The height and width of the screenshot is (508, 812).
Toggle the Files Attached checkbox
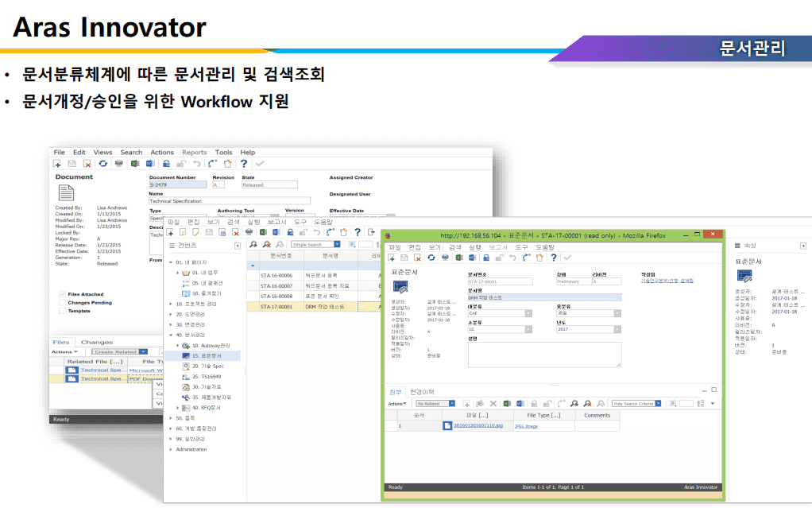62,294
